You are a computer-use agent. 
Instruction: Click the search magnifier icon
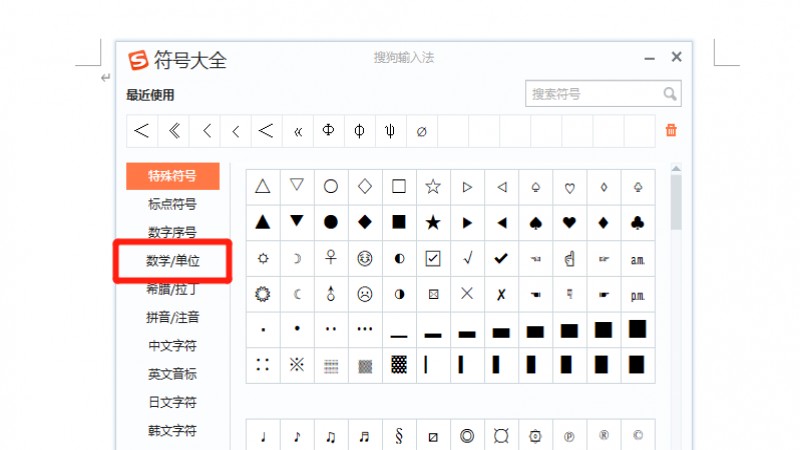pyautogui.click(x=670, y=94)
